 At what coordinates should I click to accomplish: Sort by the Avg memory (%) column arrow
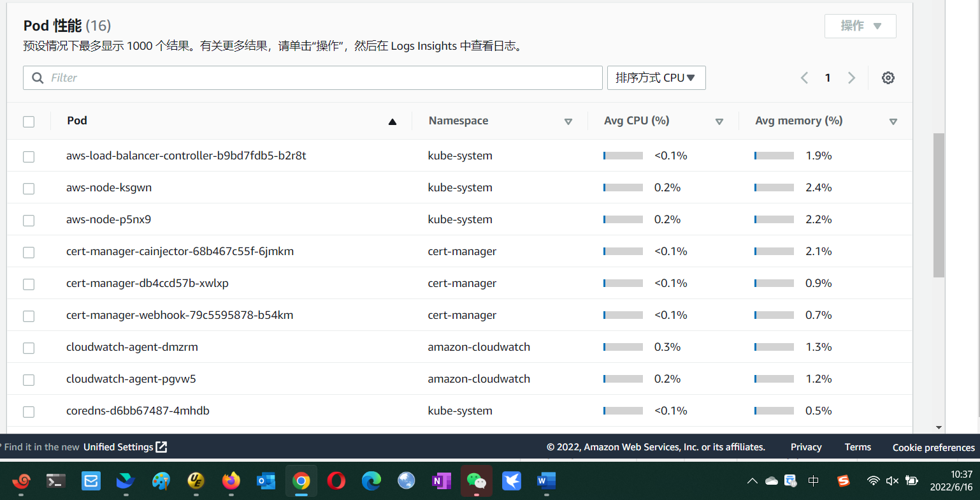[893, 122]
